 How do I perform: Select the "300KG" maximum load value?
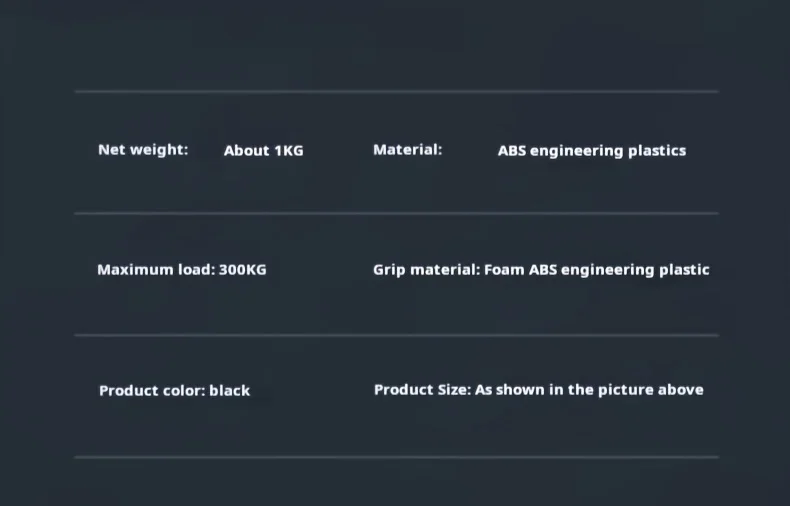243,270
